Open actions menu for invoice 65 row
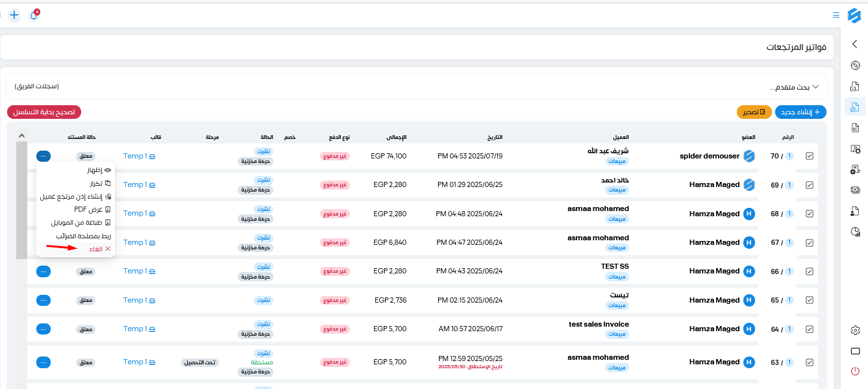This screenshot has height=389, width=868. 43,300
